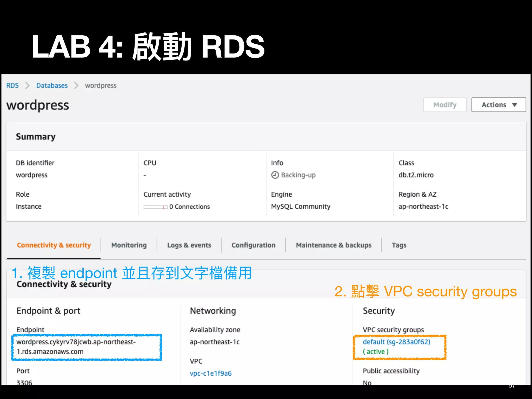This screenshot has height=399, width=532.
Task: Open the Maintenance & backups tab
Action: pyautogui.click(x=334, y=245)
